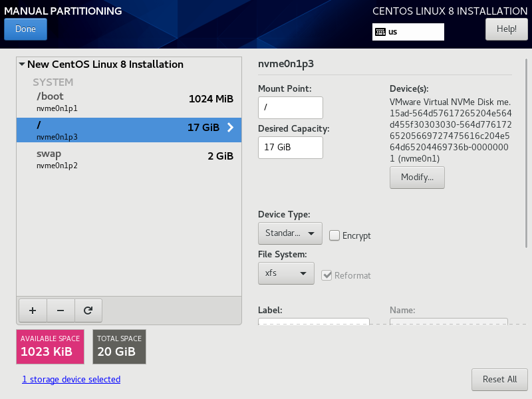Click into the Mount Point field
This screenshot has height=399, width=532.
point(291,108)
